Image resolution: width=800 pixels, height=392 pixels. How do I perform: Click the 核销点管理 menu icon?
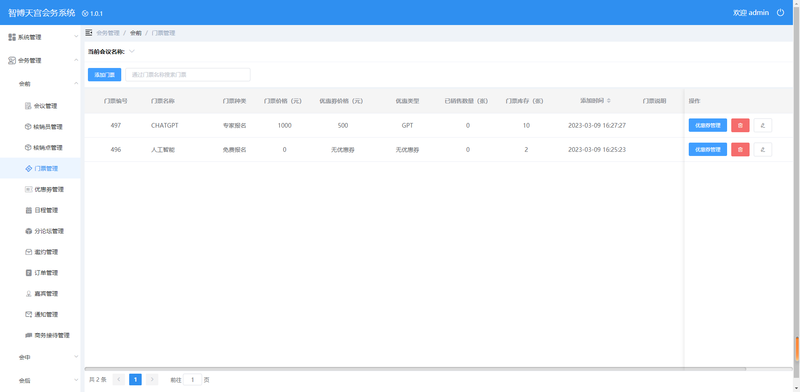pyautogui.click(x=28, y=148)
